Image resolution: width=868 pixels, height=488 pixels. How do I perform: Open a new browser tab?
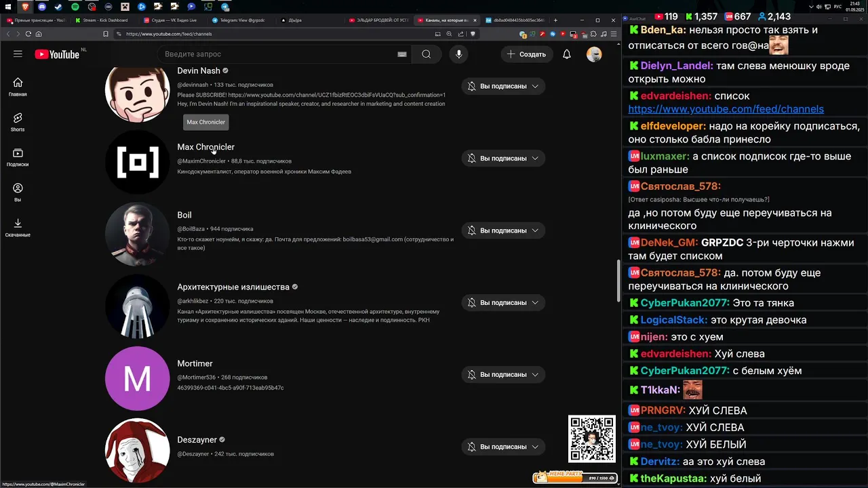(x=555, y=20)
